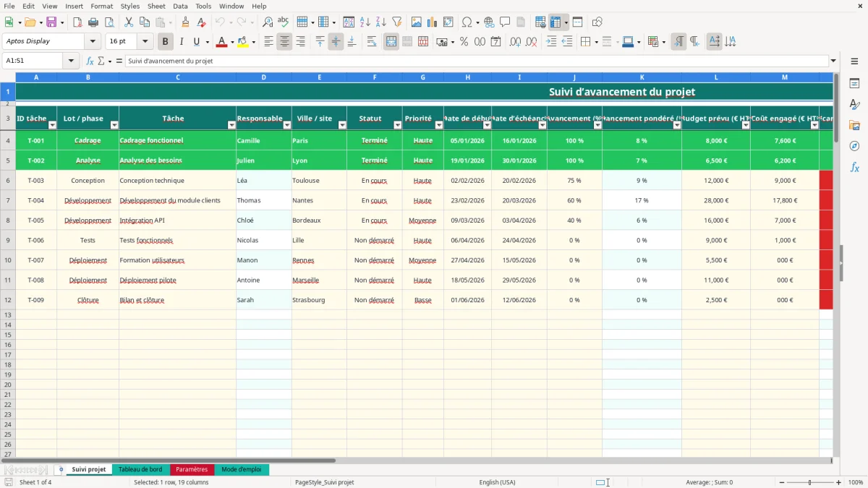Insert a chart via toolbar icon

pos(433,22)
